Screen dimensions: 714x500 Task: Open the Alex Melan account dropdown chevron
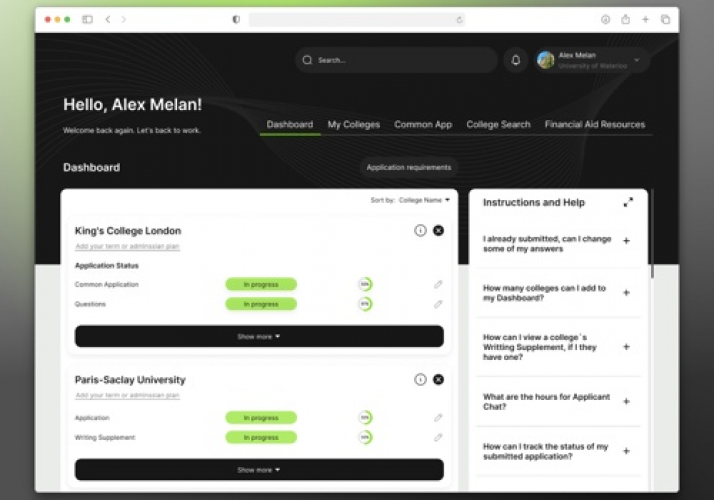(x=637, y=60)
